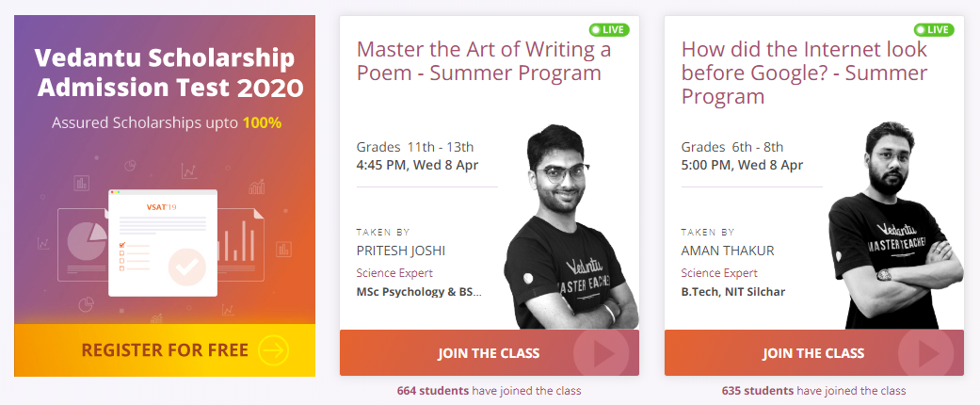Click LIVE badge on poem writing card
This screenshot has height=405, width=980.
[609, 29]
